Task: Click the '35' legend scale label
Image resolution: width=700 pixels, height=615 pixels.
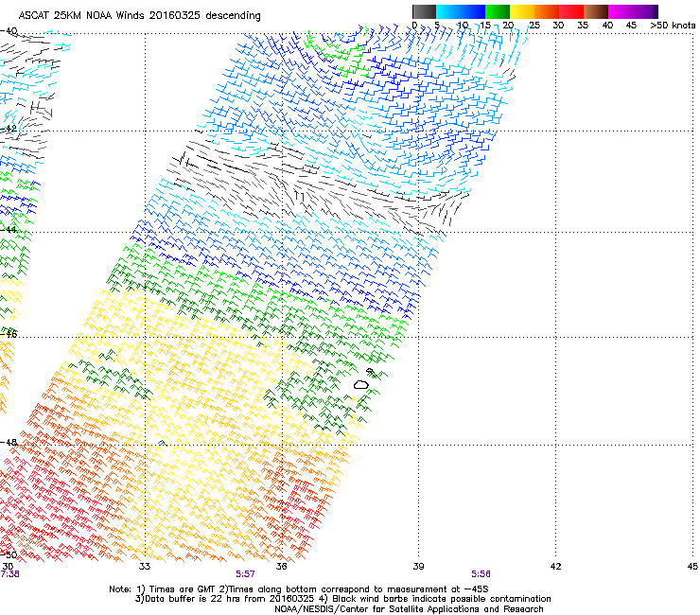Action: click(x=583, y=26)
